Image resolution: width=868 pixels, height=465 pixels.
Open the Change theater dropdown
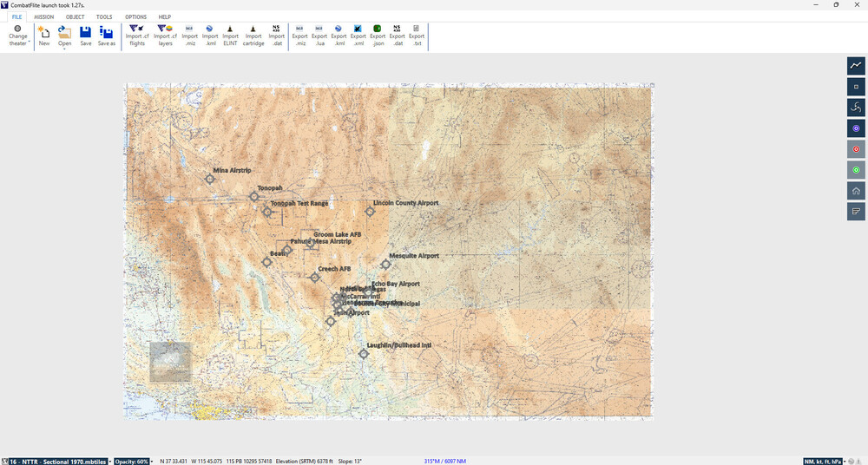pos(18,36)
